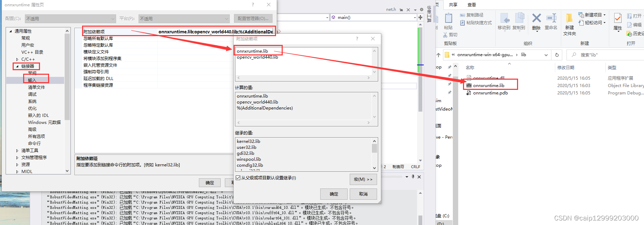The image size is (644, 225).
Task: Click the split-editor plus icon near main()
Action: point(420,17)
